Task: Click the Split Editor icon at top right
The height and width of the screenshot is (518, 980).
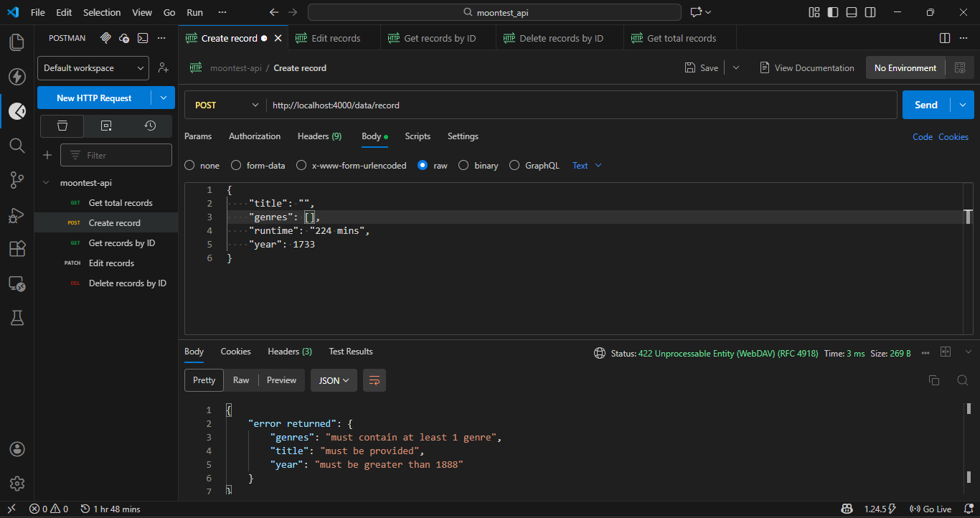Action: 944,38
